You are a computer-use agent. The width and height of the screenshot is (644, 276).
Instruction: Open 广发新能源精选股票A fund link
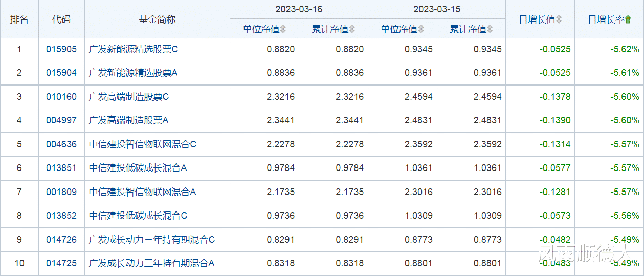coord(134,73)
